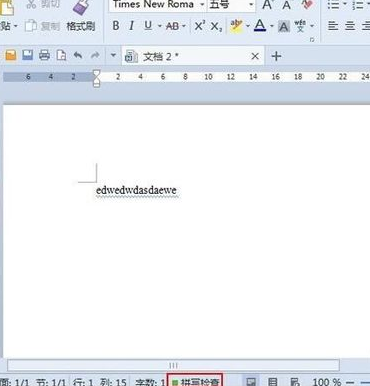370x386 pixels.
Task: Open the font size dropdown
Action: tap(251, 5)
